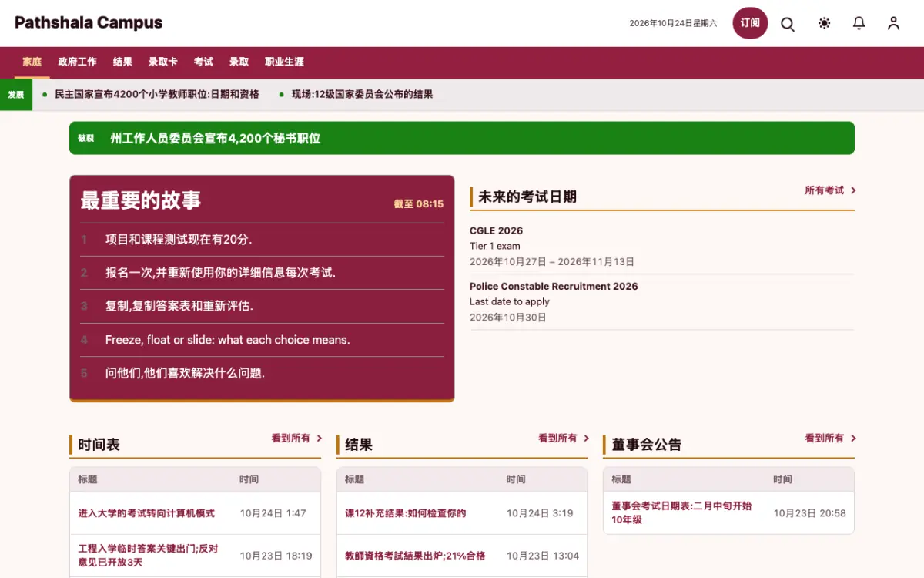924x578 pixels.
Task: Click 看到所有 in 时间表 section
Action: [290, 439]
